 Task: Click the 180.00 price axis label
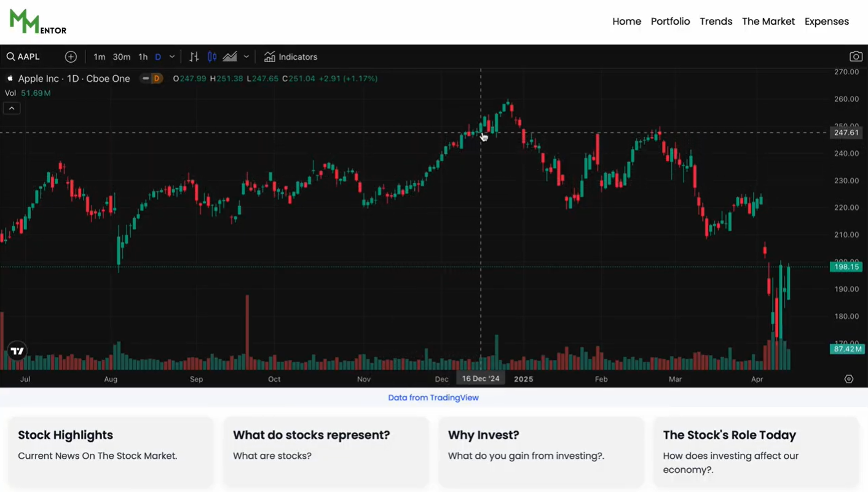[x=846, y=316]
